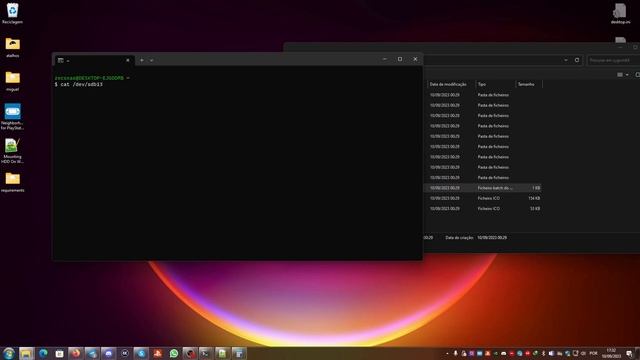Image resolution: width=640 pixels, height=360 pixels.
Task: Open the Reciclagem recycle bin icon
Action: coord(12,13)
